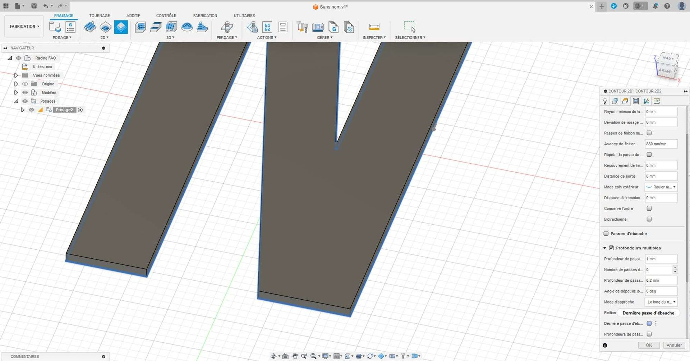Click the Avance de finition input field
This screenshot has width=690, height=361.
(x=661, y=144)
